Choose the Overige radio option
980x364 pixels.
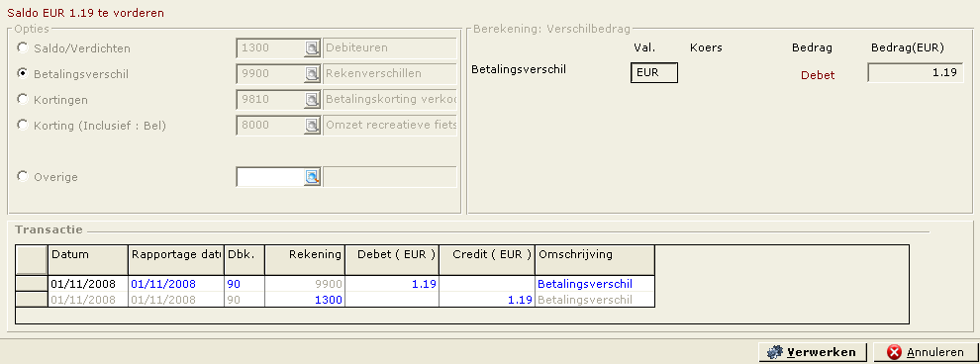(x=23, y=177)
